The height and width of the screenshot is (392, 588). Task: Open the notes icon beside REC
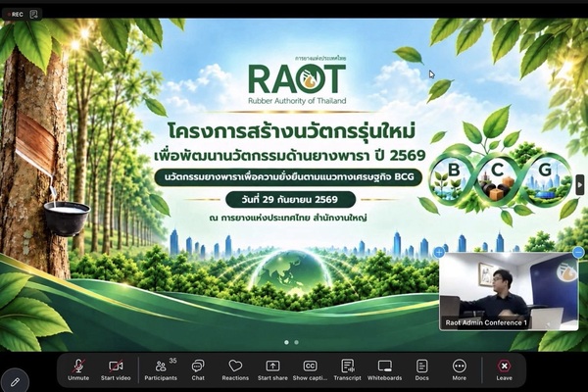click(x=33, y=15)
